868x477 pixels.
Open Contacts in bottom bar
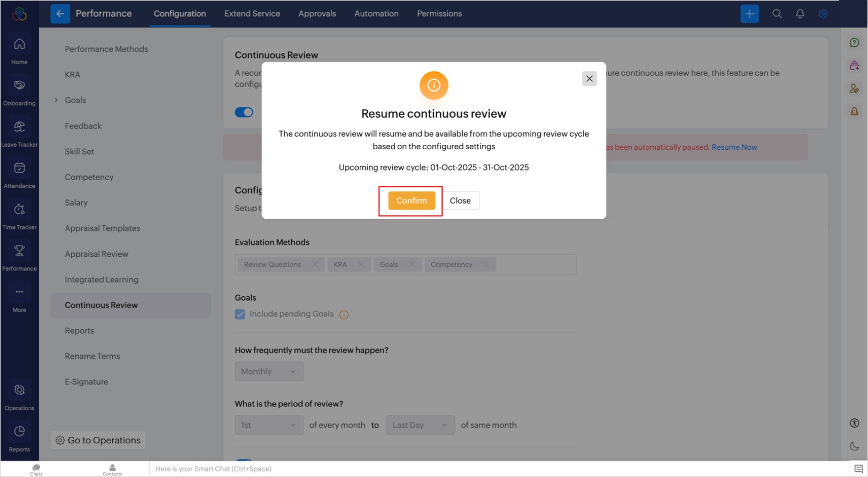(112, 469)
